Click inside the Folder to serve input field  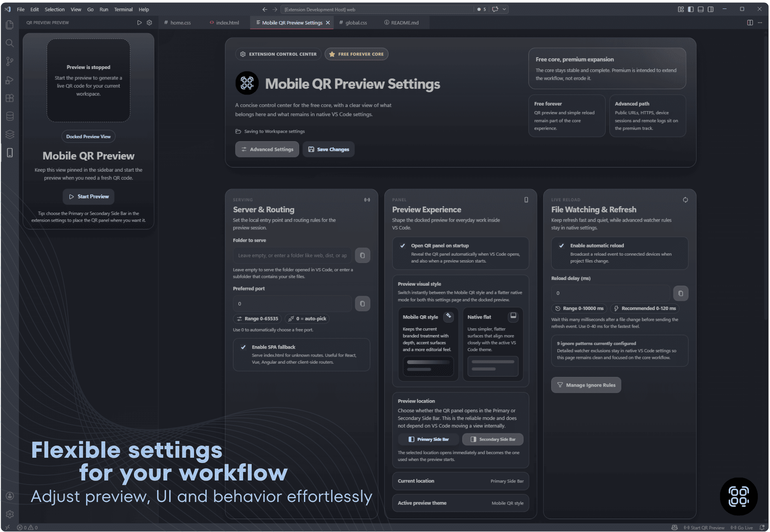point(292,255)
